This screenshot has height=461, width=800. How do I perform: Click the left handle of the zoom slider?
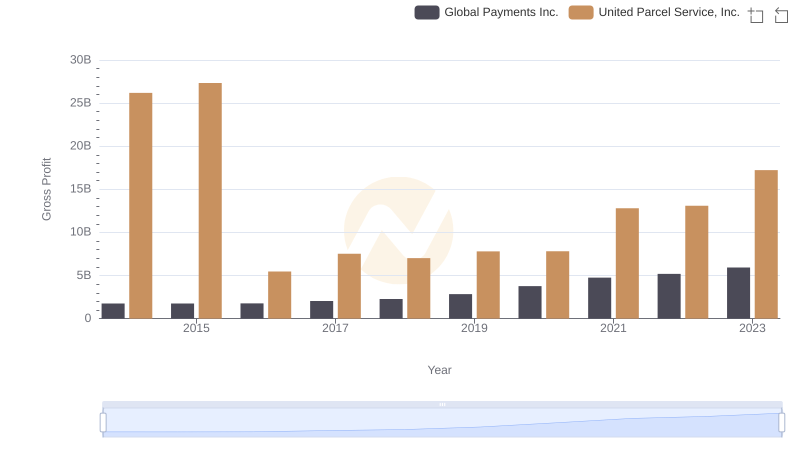click(x=103, y=423)
